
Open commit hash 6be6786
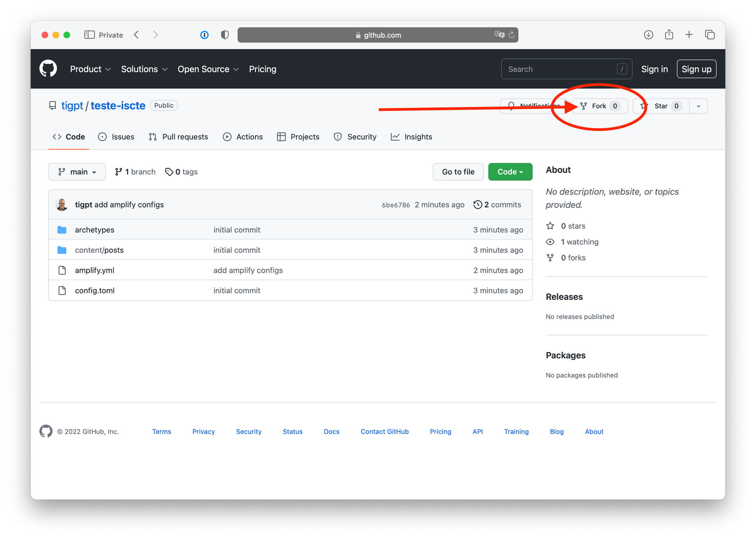(x=396, y=205)
